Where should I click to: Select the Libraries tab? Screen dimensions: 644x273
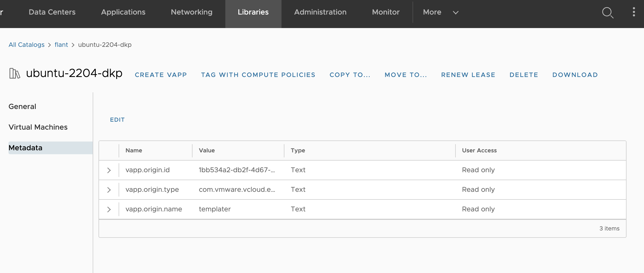tap(253, 12)
